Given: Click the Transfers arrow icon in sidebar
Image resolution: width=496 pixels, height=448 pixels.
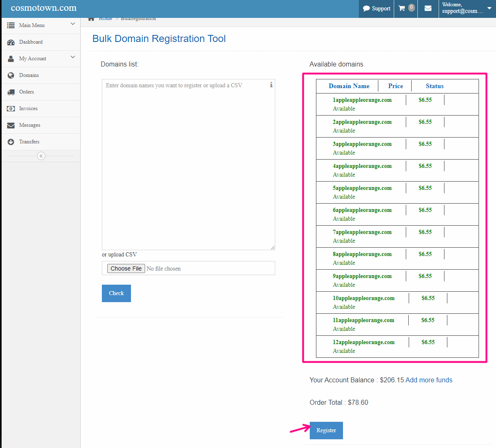Looking at the screenshot, I should [11, 142].
